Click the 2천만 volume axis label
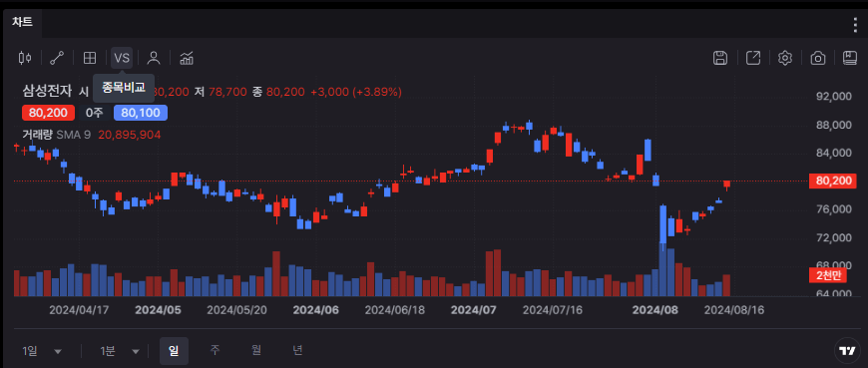The height and width of the screenshot is (368, 868). click(x=828, y=275)
